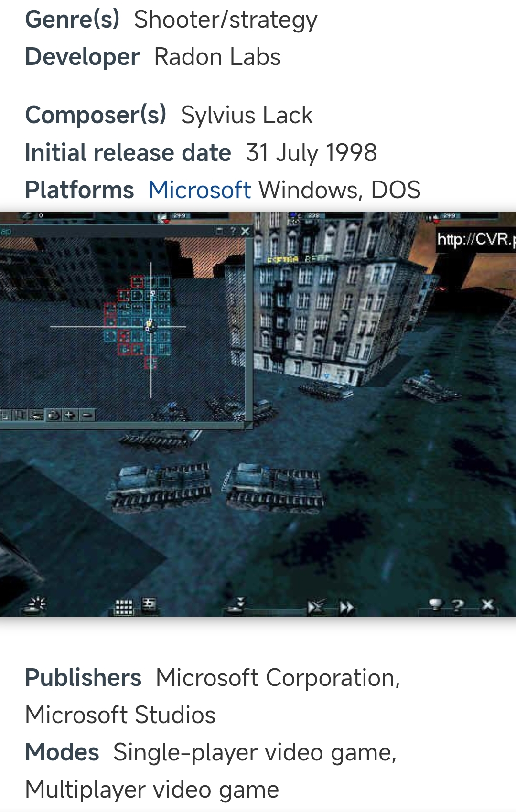Viewport: 516px width, 812px height.
Task: Open the blue Microsoft link under Platforms
Action: click(x=199, y=190)
